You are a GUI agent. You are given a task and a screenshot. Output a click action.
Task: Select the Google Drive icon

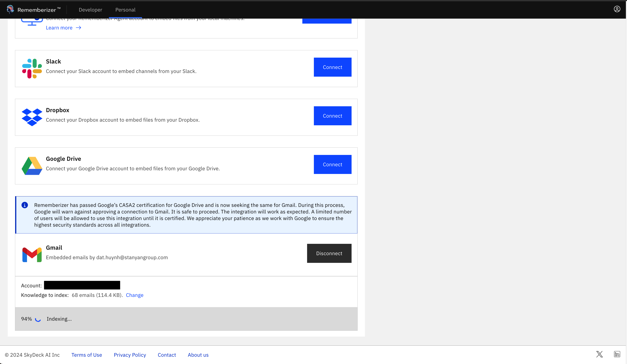pyautogui.click(x=32, y=166)
